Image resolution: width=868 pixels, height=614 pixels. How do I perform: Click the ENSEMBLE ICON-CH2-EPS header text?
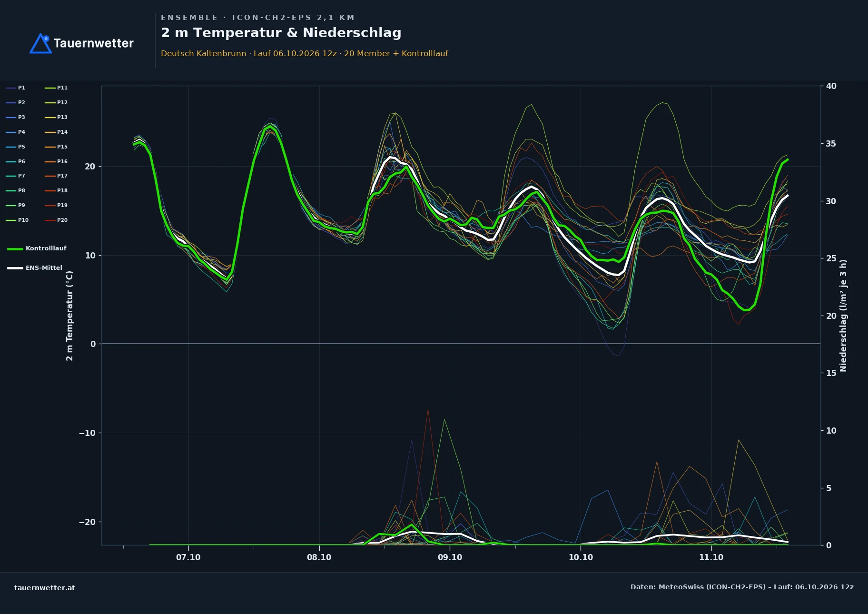tap(257, 18)
